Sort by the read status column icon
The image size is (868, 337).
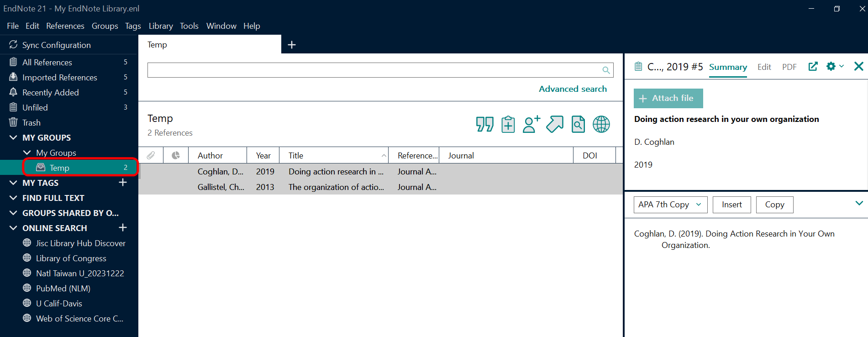coord(175,155)
